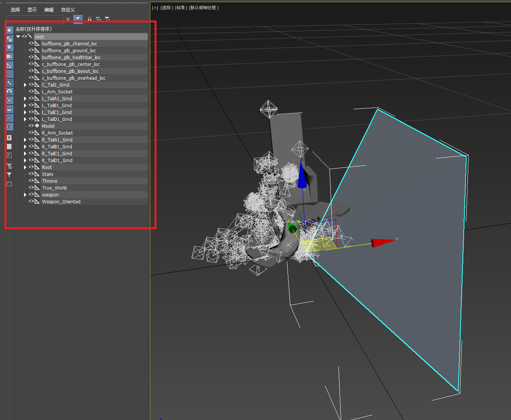Click the Display Shapes filter icon
The width and height of the screenshot is (511, 420).
tap(10, 39)
